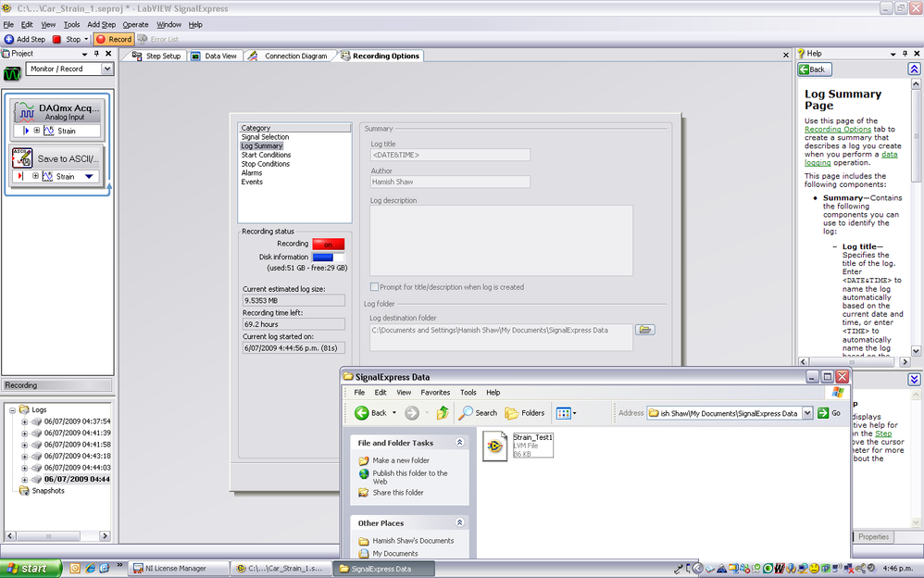924x578 pixels.
Task: Collapse the Other Places section
Action: tap(459, 522)
